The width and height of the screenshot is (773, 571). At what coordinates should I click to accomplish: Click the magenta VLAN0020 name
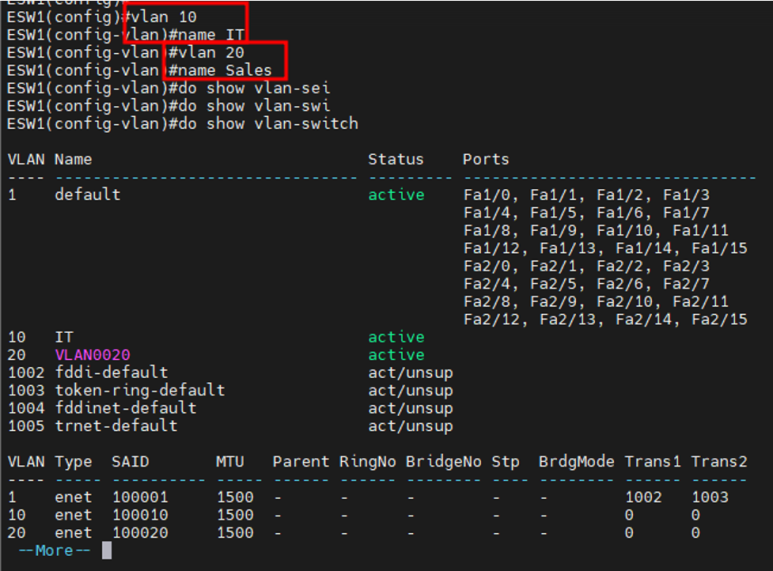pyautogui.click(x=92, y=355)
